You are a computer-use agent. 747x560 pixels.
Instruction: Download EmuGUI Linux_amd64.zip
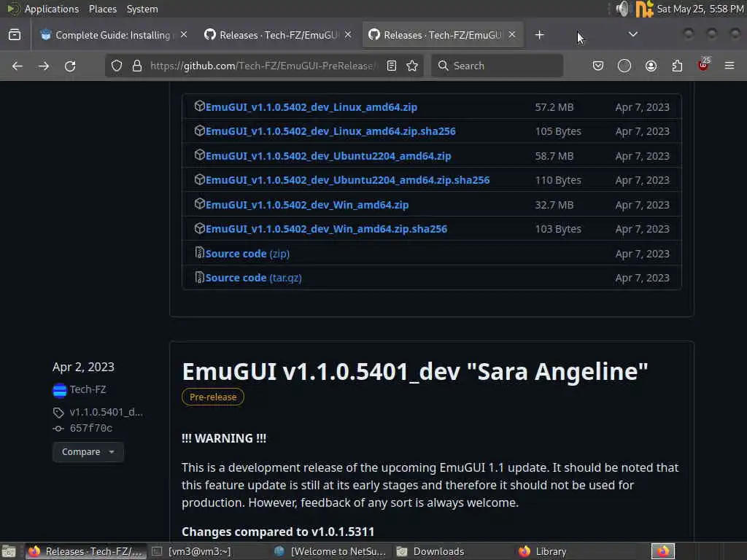click(311, 107)
